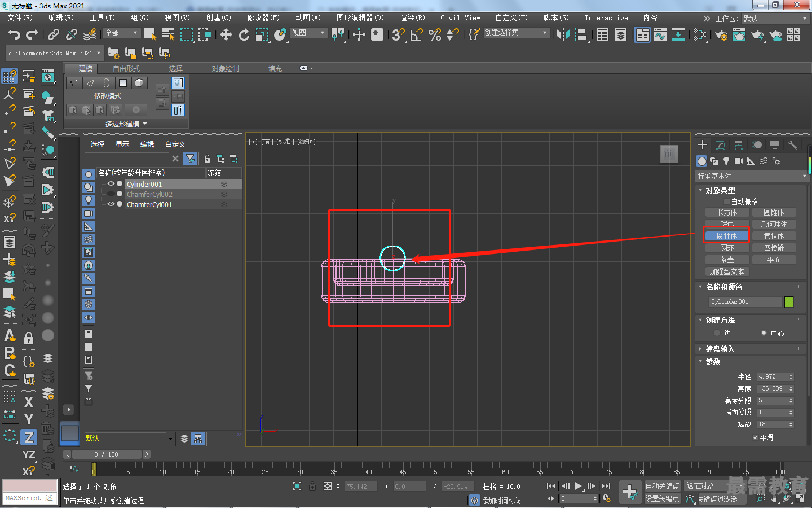Click the scene explorer lock icon
This screenshot has width=812, height=508.
click(207, 159)
